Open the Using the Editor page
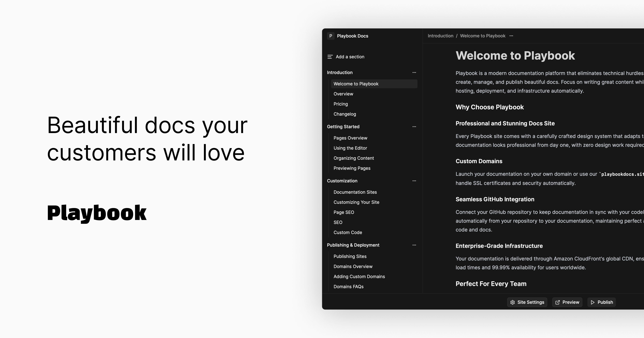This screenshot has width=644, height=338. (x=350, y=148)
